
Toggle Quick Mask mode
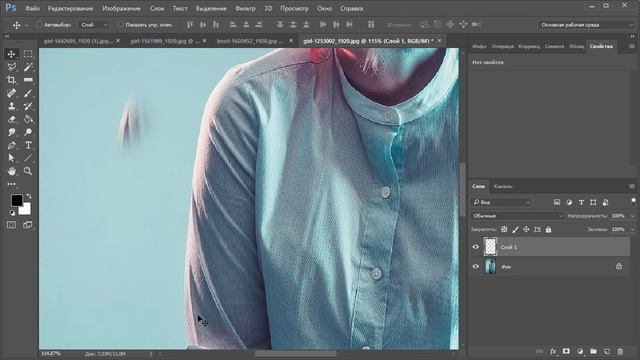11,225
